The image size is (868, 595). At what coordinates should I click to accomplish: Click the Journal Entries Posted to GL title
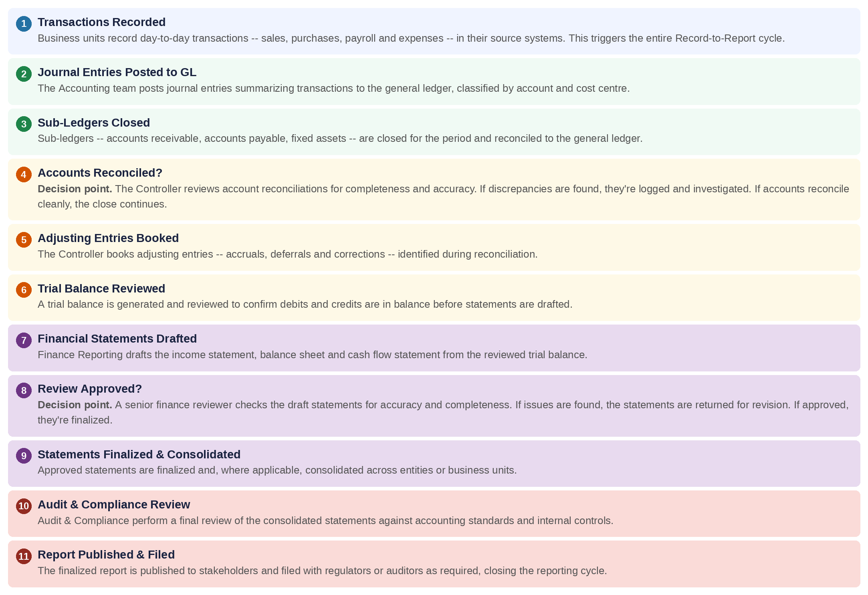coord(117,72)
